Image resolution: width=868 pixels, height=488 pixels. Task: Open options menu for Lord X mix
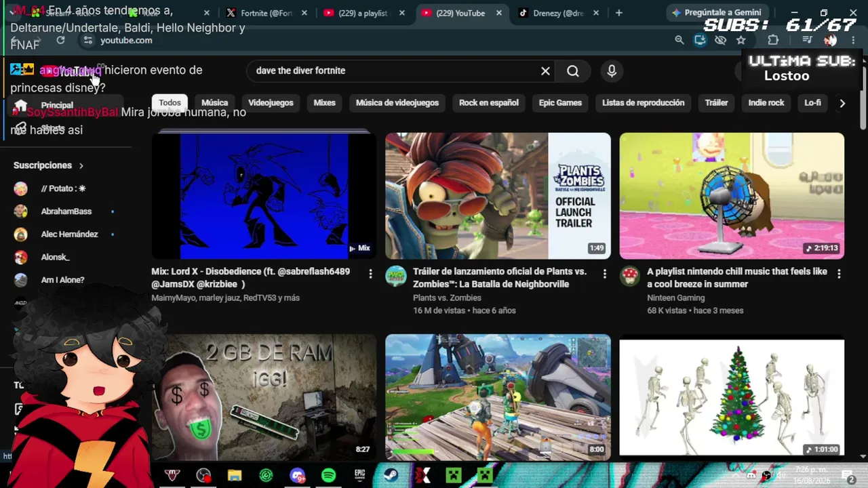370,274
